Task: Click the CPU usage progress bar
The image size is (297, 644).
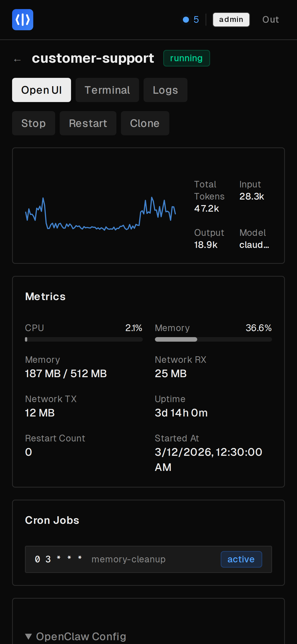Action: 84,339
